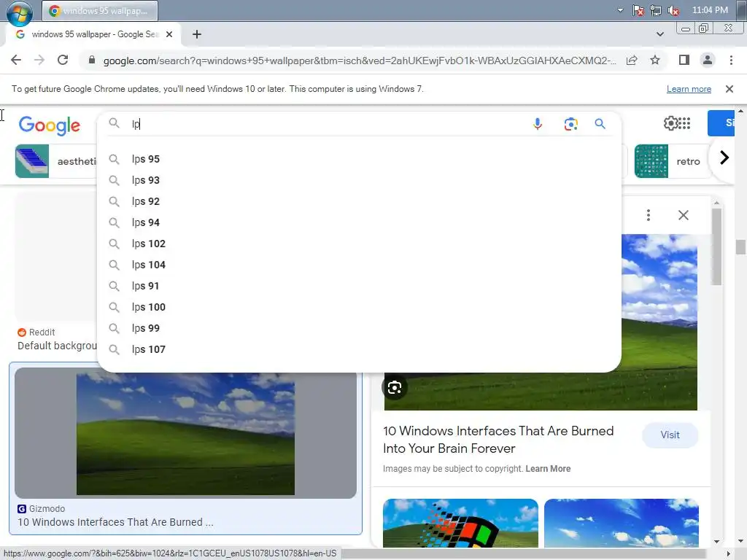Go back to the previous page
The width and height of the screenshot is (747, 560).
coord(16,60)
